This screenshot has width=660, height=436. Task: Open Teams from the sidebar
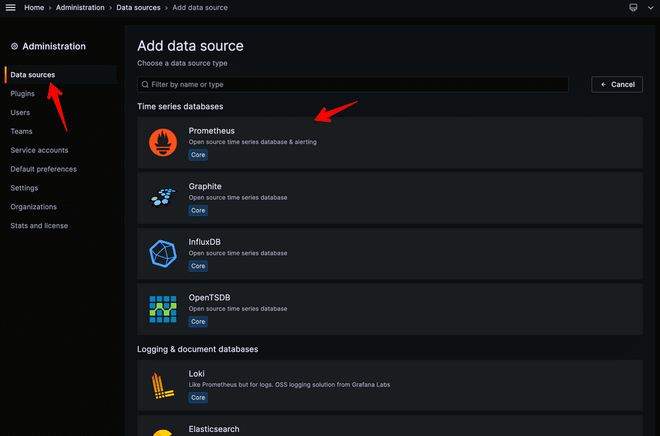click(21, 131)
